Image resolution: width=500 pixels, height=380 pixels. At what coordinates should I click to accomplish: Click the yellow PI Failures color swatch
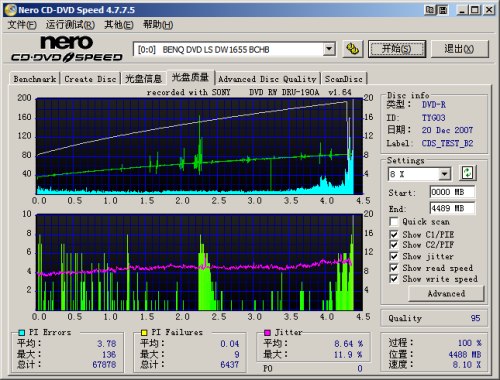(x=144, y=332)
